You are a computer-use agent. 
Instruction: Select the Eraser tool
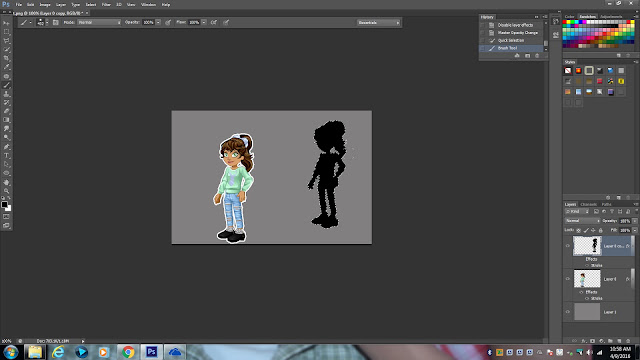7,111
